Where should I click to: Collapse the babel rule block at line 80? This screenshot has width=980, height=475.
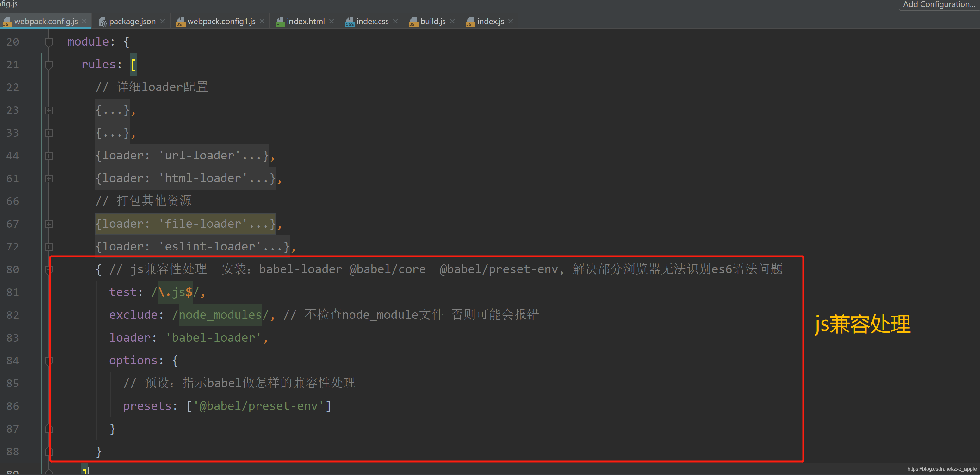pos(49,270)
